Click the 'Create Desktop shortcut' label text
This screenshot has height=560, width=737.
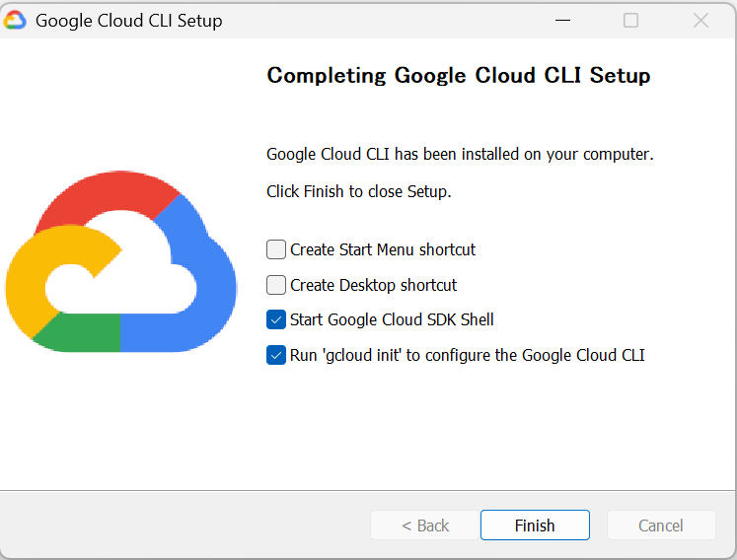click(373, 285)
